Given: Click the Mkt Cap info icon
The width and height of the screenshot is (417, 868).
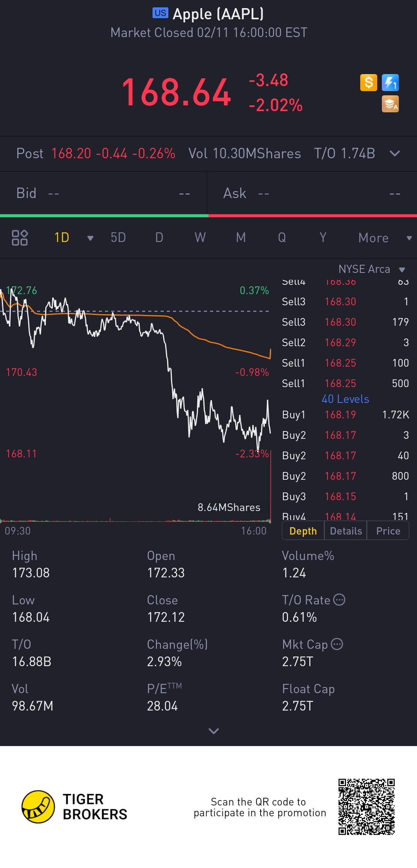Looking at the screenshot, I should [337, 644].
